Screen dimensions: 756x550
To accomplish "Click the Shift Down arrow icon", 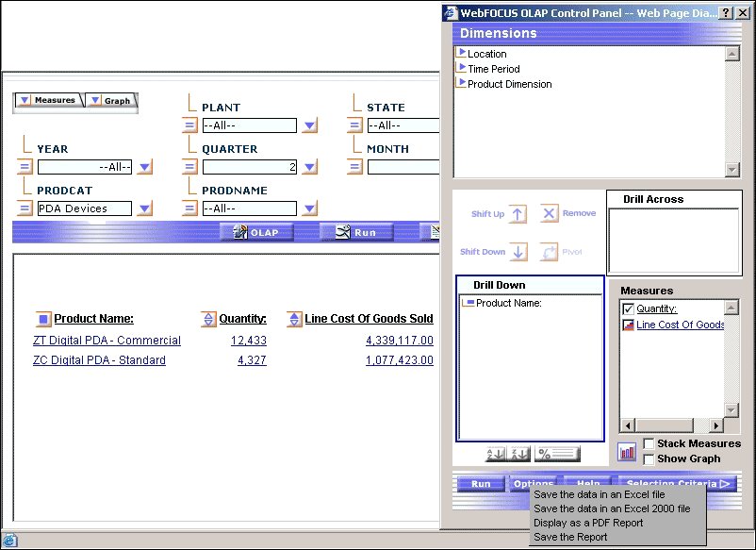I will pyautogui.click(x=518, y=252).
